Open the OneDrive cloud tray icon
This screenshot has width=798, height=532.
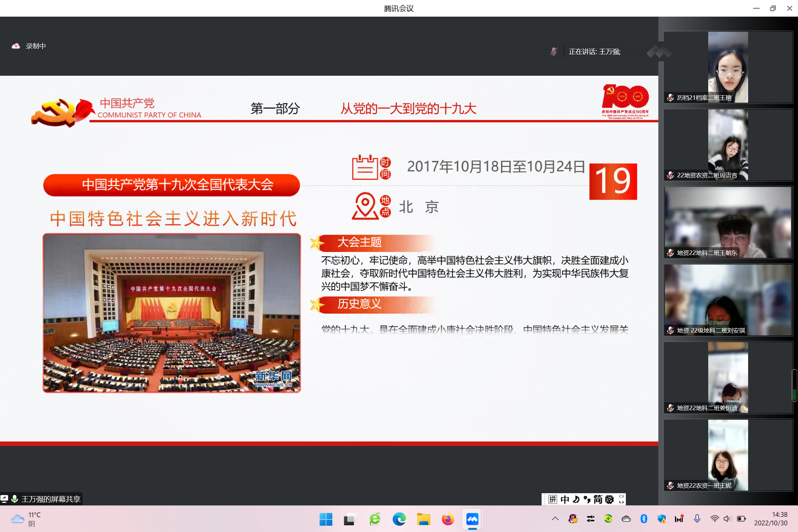coord(626,519)
